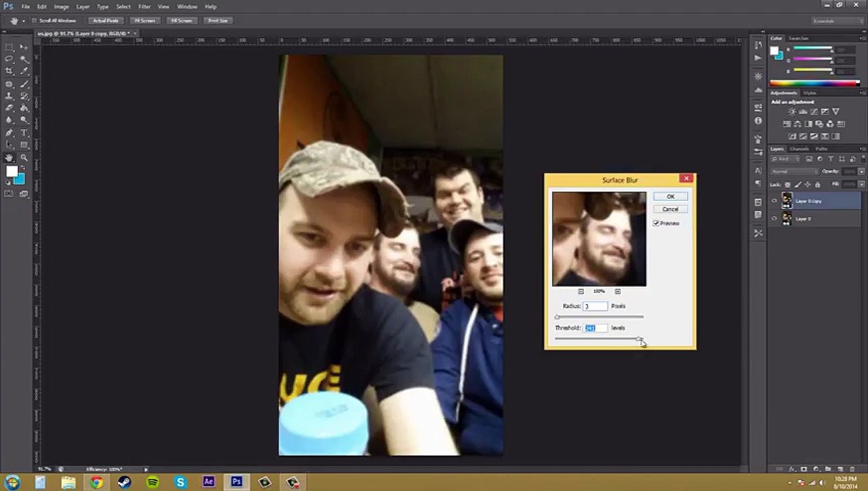The width and height of the screenshot is (868, 491).
Task: Open the Info panel icon
Action: point(758,121)
